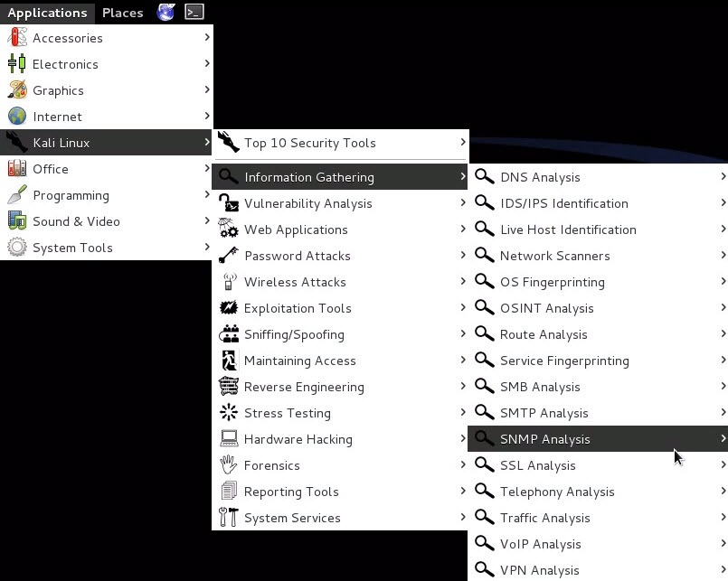The width and height of the screenshot is (728, 581).
Task: Click the Accessories category icon
Action: pos(17,38)
